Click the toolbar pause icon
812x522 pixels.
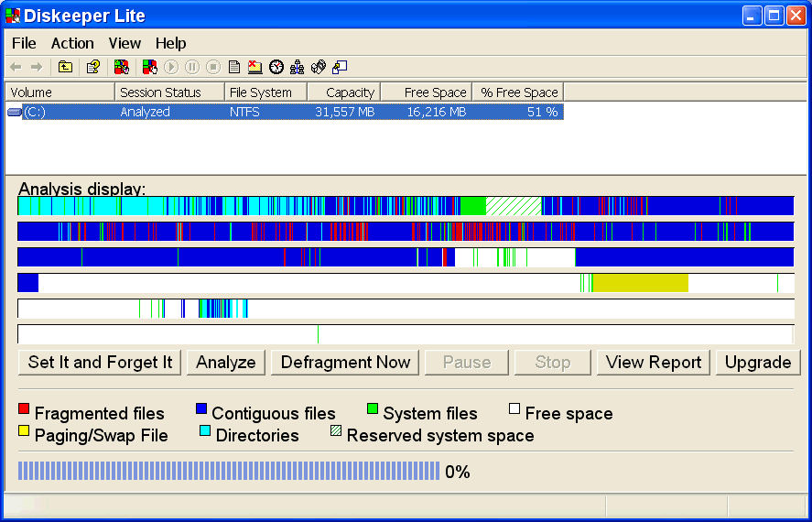[192, 67]
